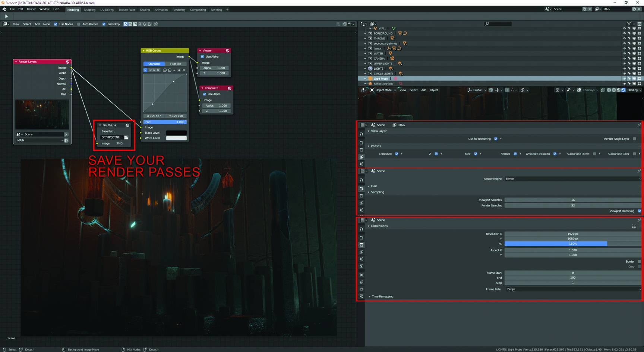Enable Render Single Layer checkbox
The width and height of the screenshot is (644, 352).
634,139
